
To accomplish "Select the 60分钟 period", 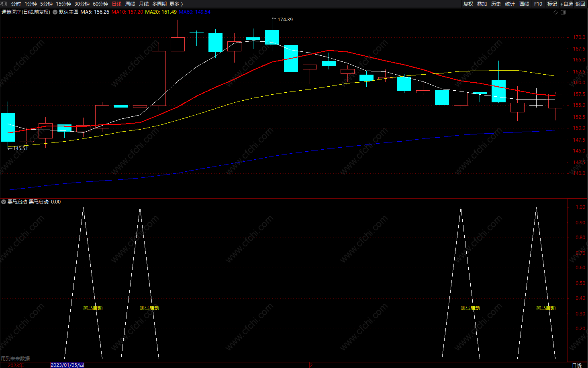I will point(100,4).
